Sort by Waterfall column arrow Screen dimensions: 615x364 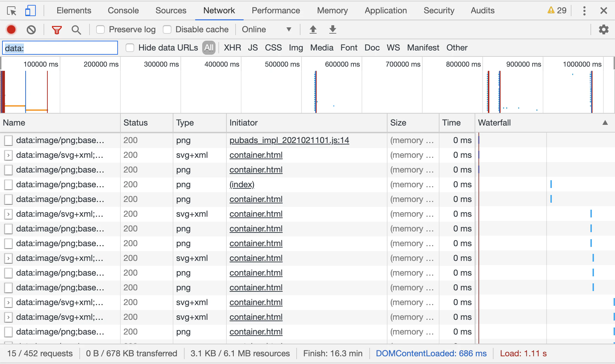tap(605, 123)
